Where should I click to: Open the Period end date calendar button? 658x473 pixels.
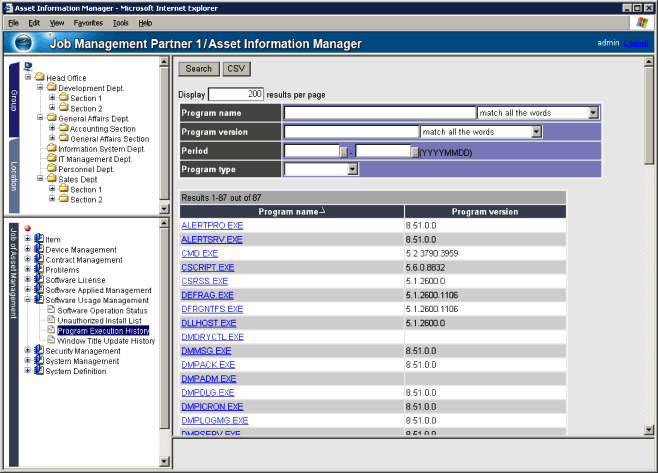click(416, 151)
